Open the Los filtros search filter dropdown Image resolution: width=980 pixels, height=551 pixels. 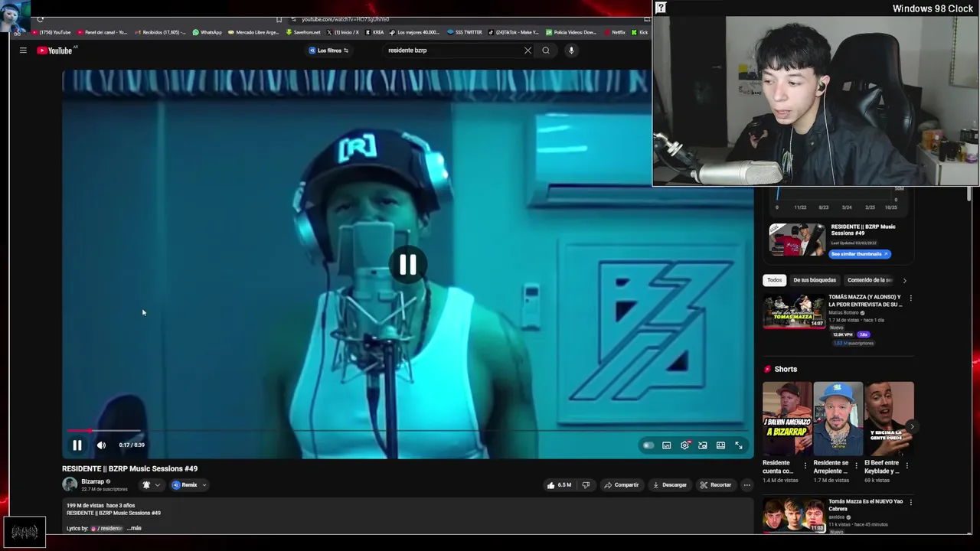click(x=329, y=51)
